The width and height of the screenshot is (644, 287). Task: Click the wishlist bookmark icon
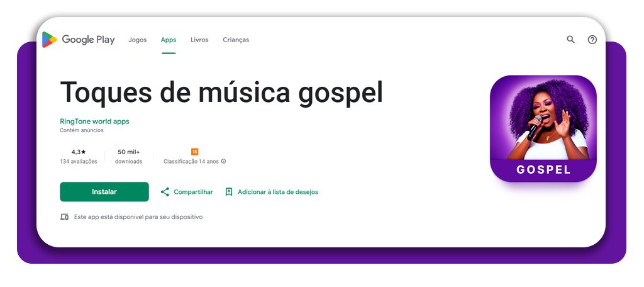229,191
